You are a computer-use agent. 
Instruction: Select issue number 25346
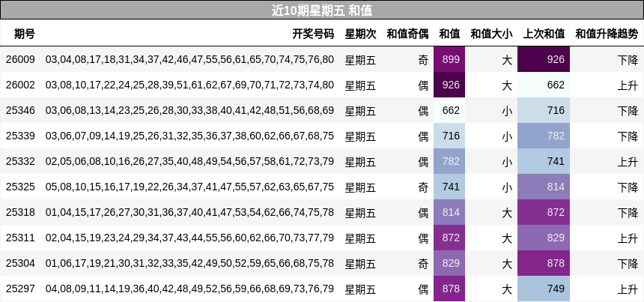(20, 110)
